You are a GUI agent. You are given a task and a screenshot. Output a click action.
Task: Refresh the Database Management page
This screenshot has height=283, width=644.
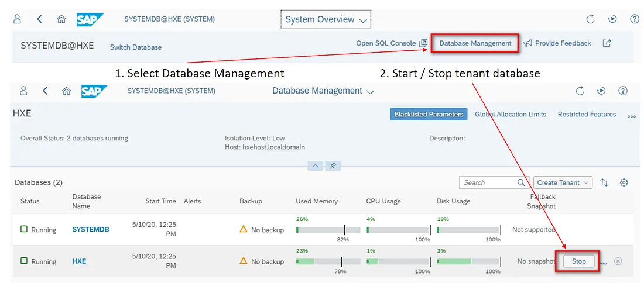580,91
